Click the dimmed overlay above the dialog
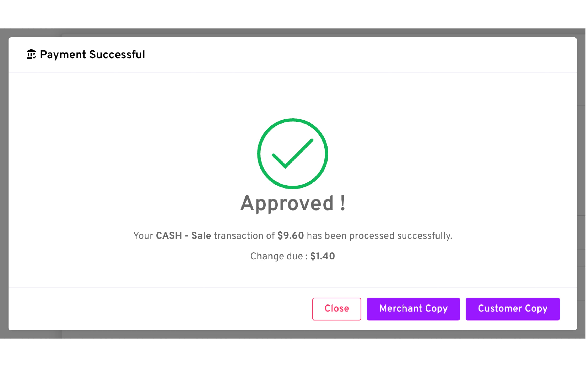 [x=292, y=33]
